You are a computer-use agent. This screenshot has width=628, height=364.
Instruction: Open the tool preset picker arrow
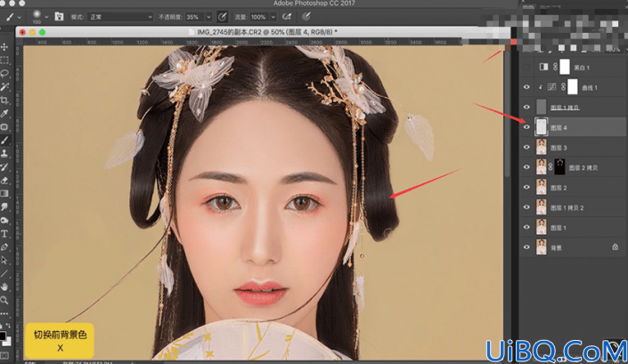point(20,17)
